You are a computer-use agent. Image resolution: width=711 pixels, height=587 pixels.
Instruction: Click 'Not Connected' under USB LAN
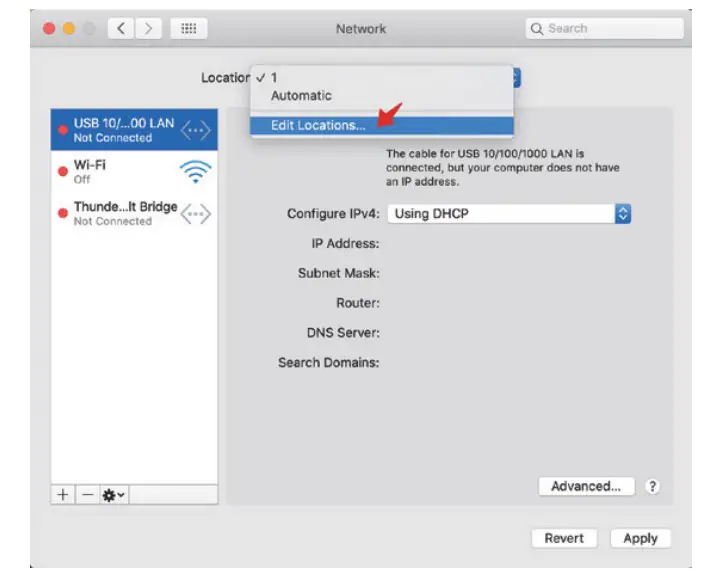click(113, 138)
